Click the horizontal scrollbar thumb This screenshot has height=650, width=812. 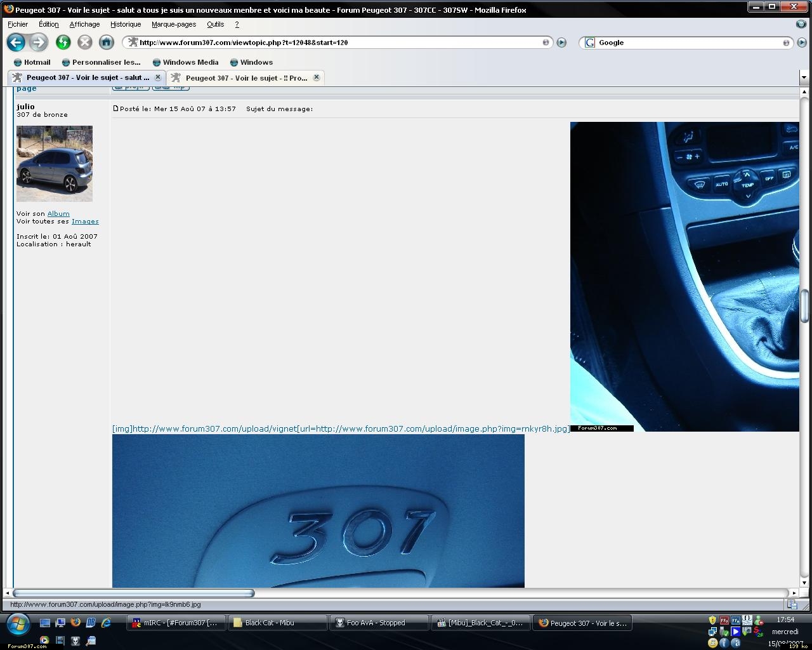[x=133, y=593]
